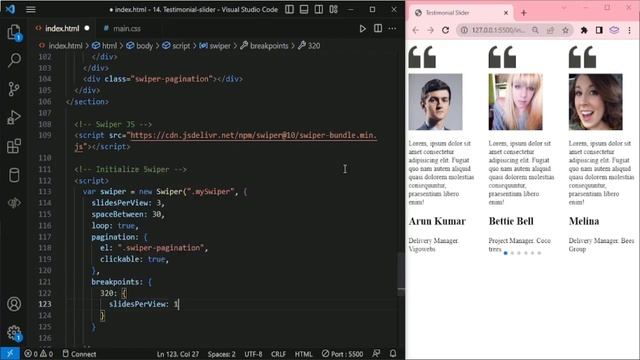
Task: Click Bettie Bell's photo
Action: (x=516, y=102)
